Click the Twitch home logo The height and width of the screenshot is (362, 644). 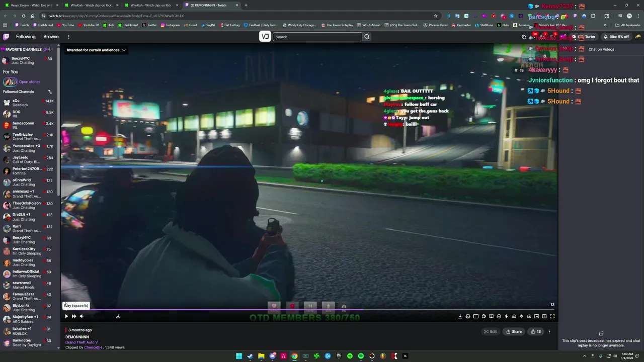pos(6,37)
